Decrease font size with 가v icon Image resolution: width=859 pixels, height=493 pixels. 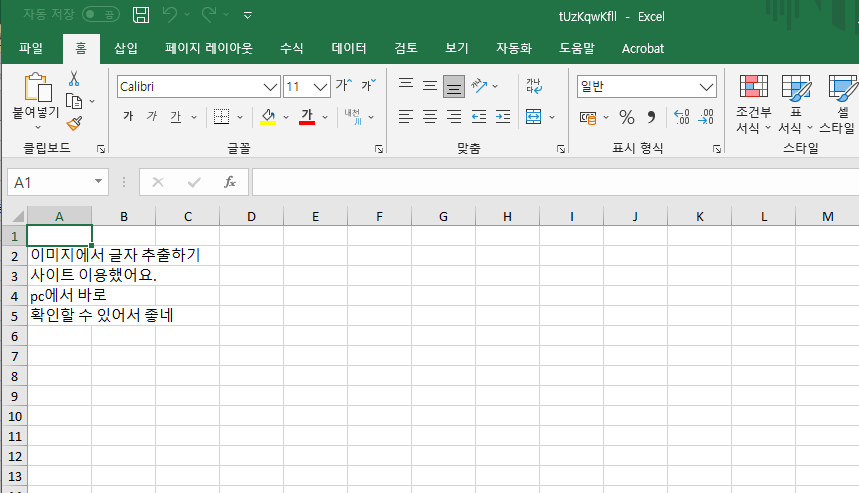[369, 85]
